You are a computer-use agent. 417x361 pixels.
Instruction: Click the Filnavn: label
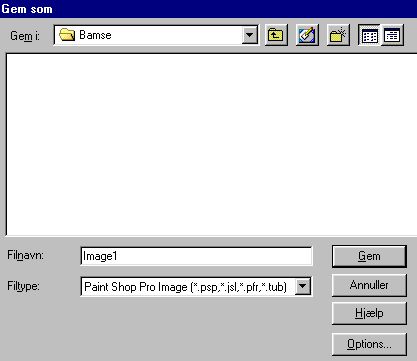point(26,256)
